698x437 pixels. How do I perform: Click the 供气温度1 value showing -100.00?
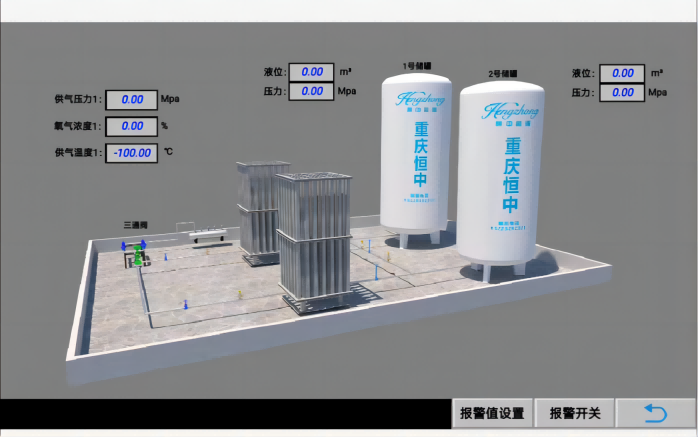pyautogui.click(x=132, y=153)
